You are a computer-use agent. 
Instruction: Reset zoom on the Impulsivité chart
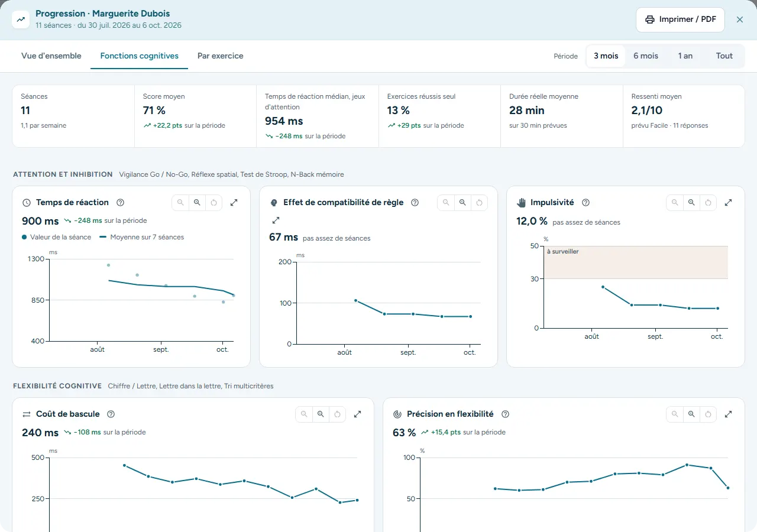click(x=709, y=203)
